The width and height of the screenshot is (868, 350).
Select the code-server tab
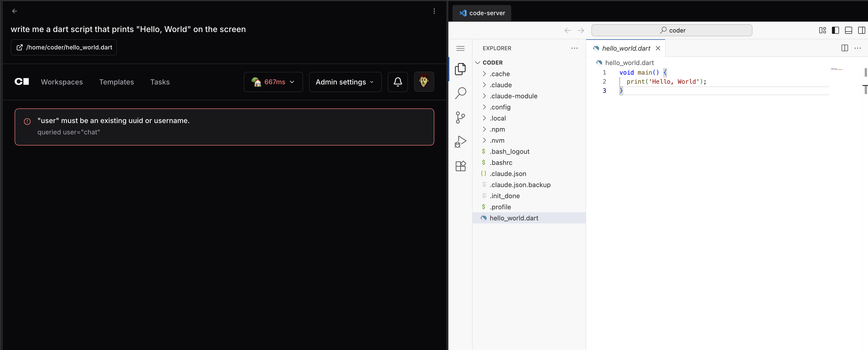click(x=482, y=13)
